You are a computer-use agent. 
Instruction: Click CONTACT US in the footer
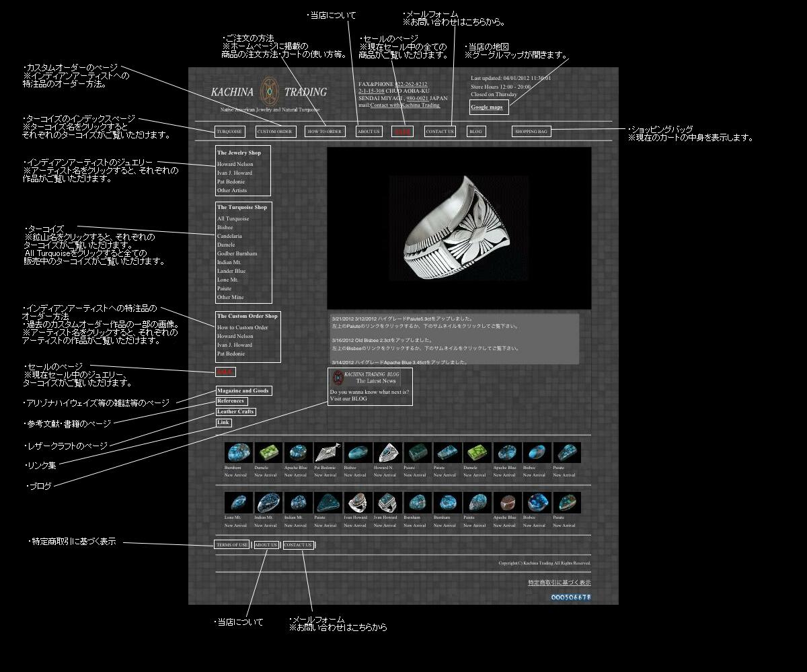click(298, 544)
